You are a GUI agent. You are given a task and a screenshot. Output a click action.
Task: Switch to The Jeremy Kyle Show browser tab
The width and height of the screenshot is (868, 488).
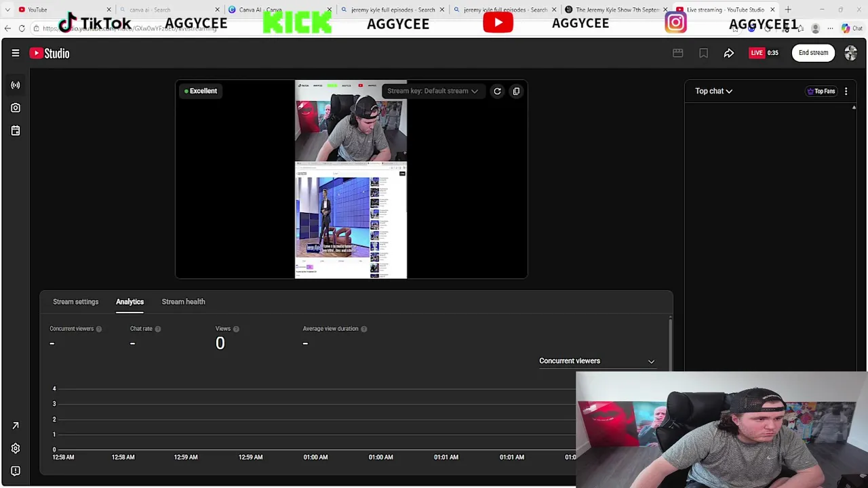coord(616,9)
